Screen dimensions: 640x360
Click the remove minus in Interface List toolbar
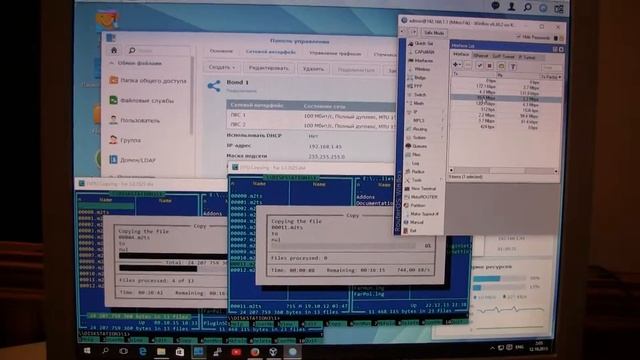(468, 65)
